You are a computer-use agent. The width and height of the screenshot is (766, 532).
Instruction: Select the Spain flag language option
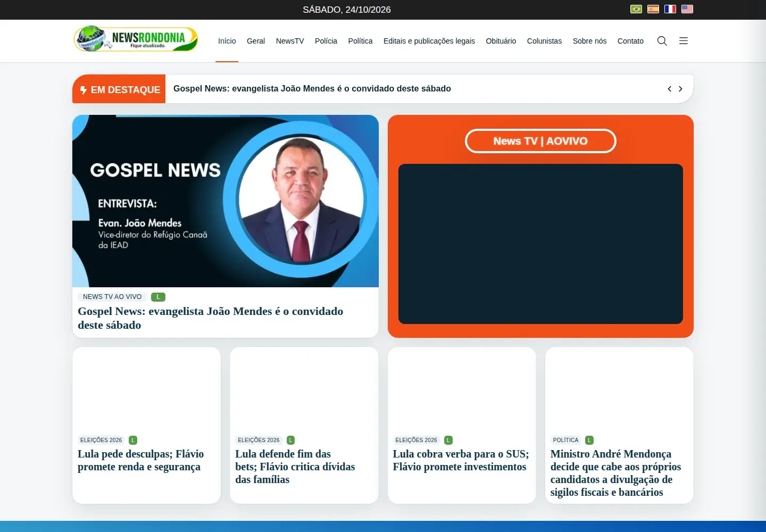point(653,9)
